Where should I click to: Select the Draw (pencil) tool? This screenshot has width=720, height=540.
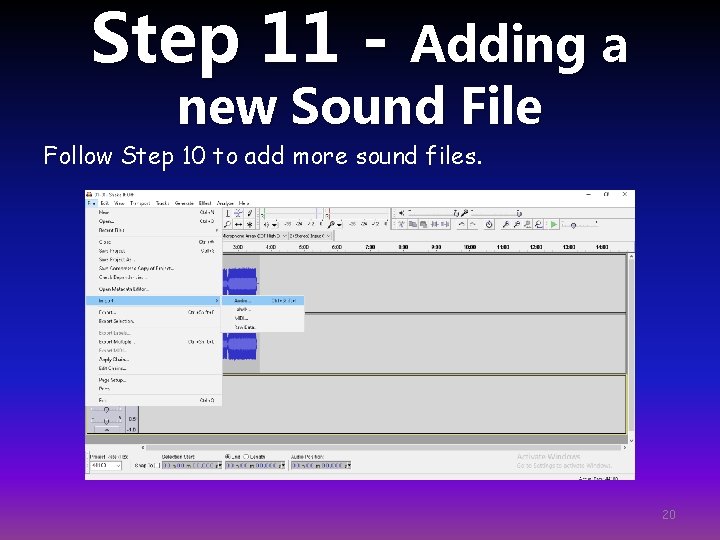249,214
